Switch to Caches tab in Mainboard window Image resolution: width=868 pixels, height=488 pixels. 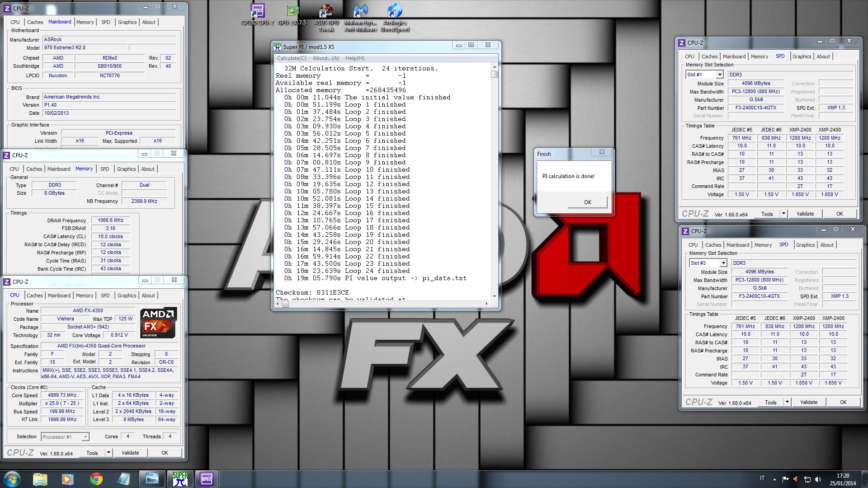coord(35,22)
